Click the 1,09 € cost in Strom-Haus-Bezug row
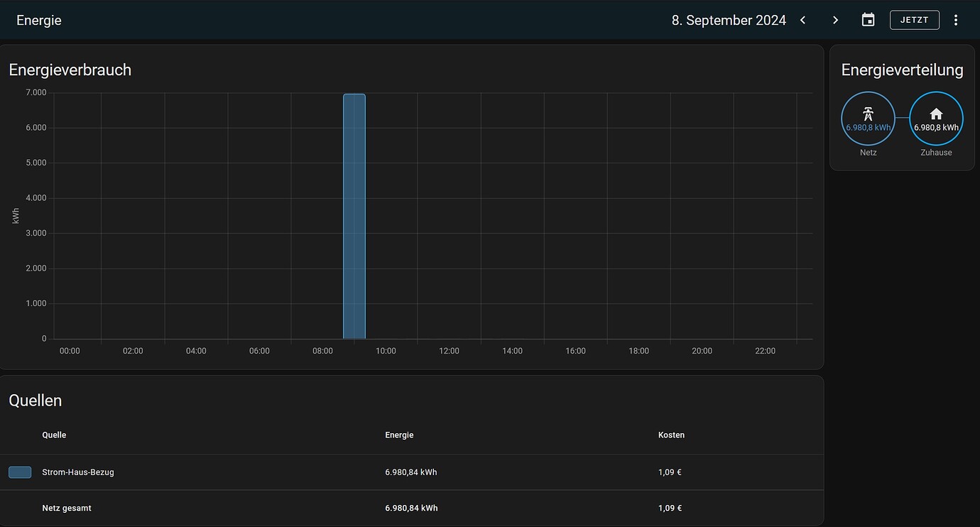 [x=670, y=472]
